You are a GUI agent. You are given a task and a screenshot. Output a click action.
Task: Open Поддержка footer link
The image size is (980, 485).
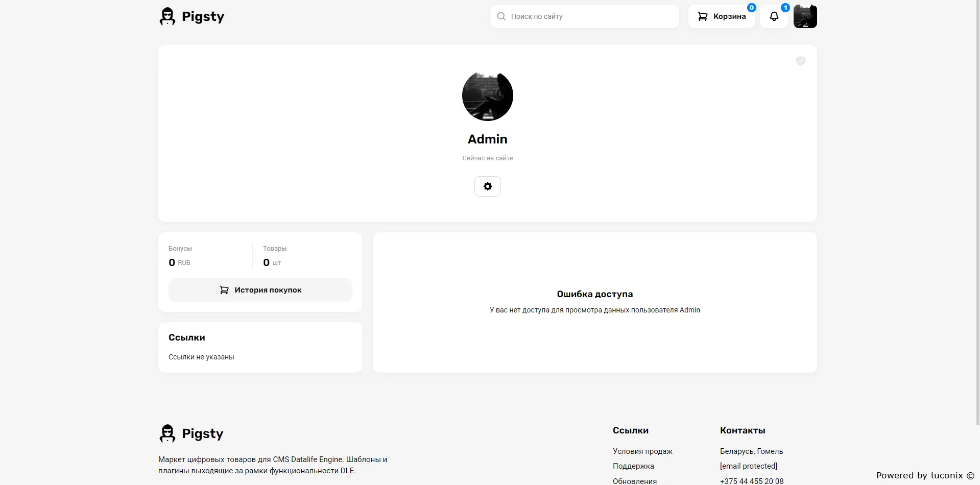click(633, 466)
